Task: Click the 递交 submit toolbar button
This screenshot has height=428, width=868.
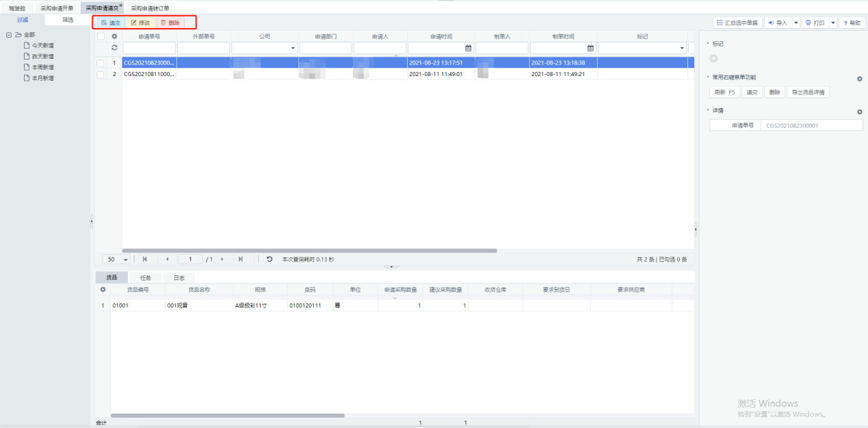Action: (111, 23)
